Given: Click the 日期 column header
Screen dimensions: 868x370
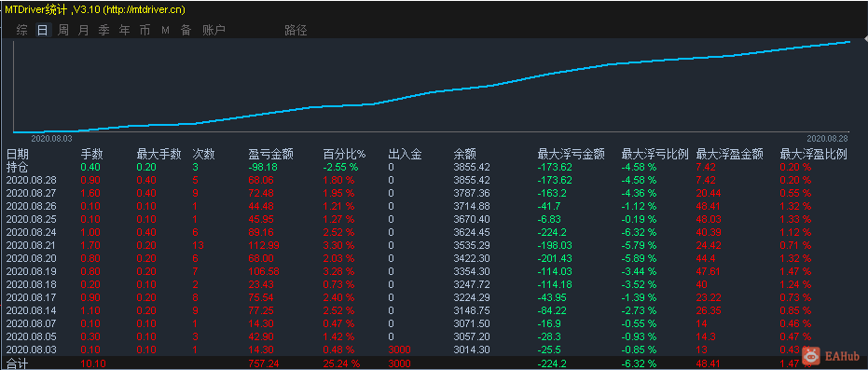Looking at the screenshot, I should (17, 155).
